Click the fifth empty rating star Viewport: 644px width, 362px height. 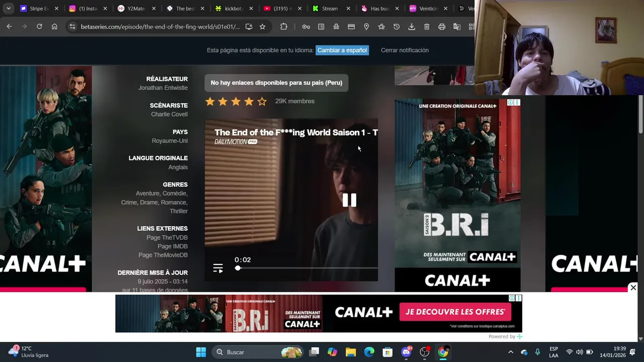[262, 102]
